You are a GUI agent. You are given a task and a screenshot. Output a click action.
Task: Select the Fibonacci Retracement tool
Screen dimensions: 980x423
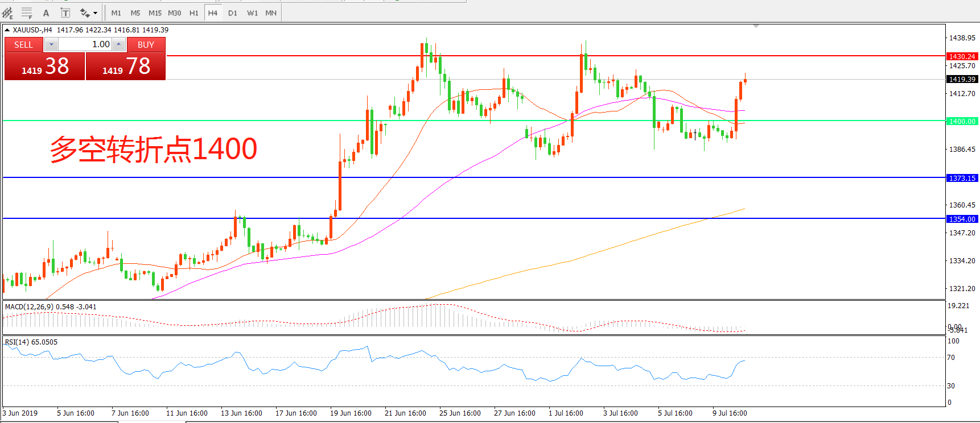(27, 13)
